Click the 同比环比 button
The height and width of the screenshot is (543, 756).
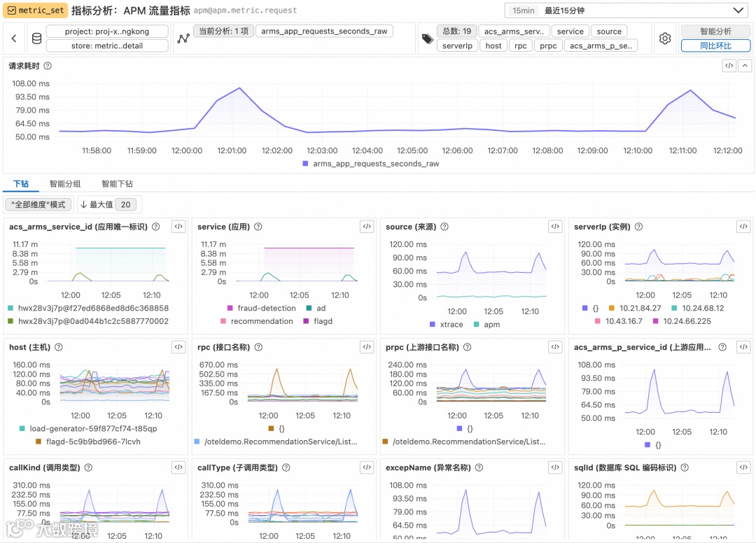(x=715, y=45)
